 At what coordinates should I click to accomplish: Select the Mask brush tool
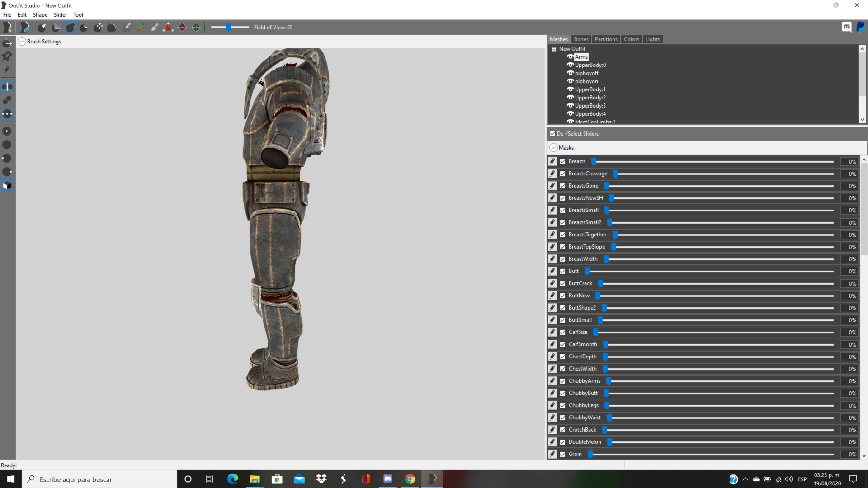point(56,28)
